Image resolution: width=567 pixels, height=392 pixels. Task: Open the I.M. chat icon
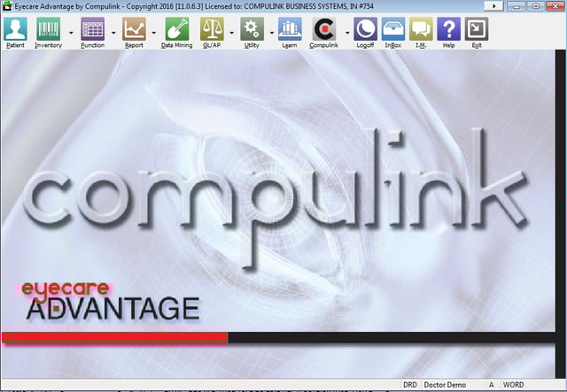pyautogui.click(x=421, y=29)
